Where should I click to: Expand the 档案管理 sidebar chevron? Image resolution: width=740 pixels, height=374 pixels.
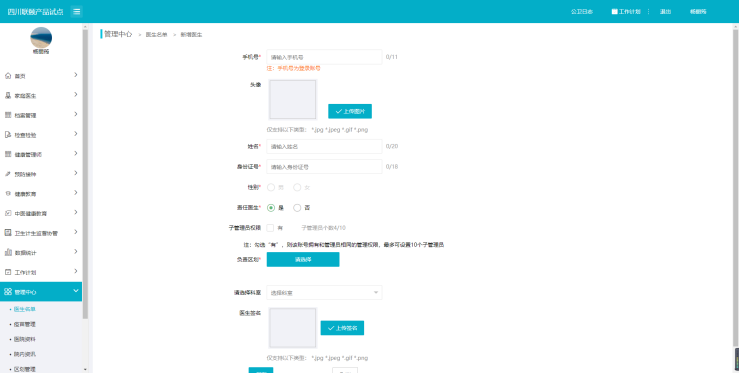click(x=76, y=115)
